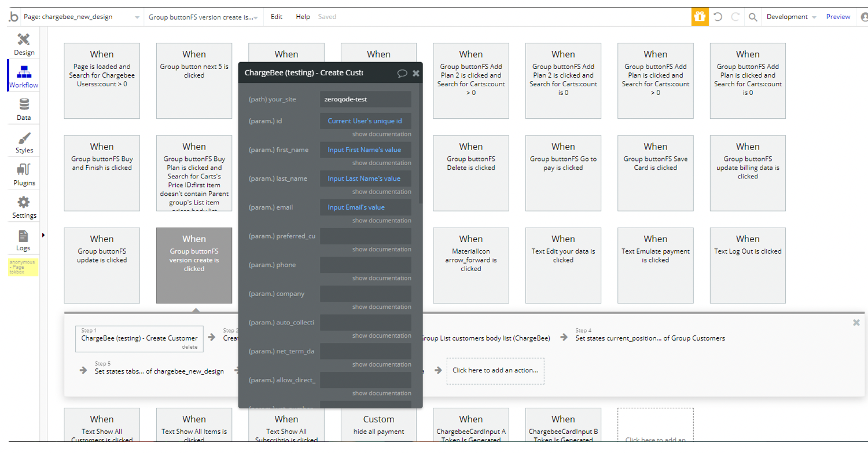
Task: Select Group buttonFS Buy and Finish event
Action: (102, 173)
